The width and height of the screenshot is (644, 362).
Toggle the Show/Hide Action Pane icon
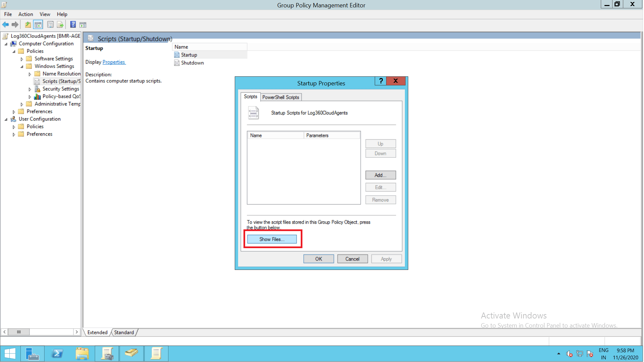[x=83, y=25]
